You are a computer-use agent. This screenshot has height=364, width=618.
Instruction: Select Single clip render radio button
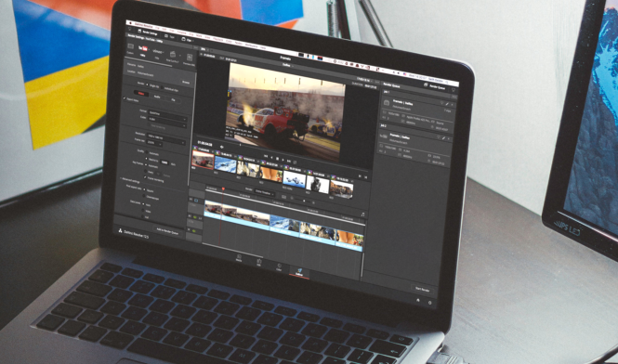point(147,84)
